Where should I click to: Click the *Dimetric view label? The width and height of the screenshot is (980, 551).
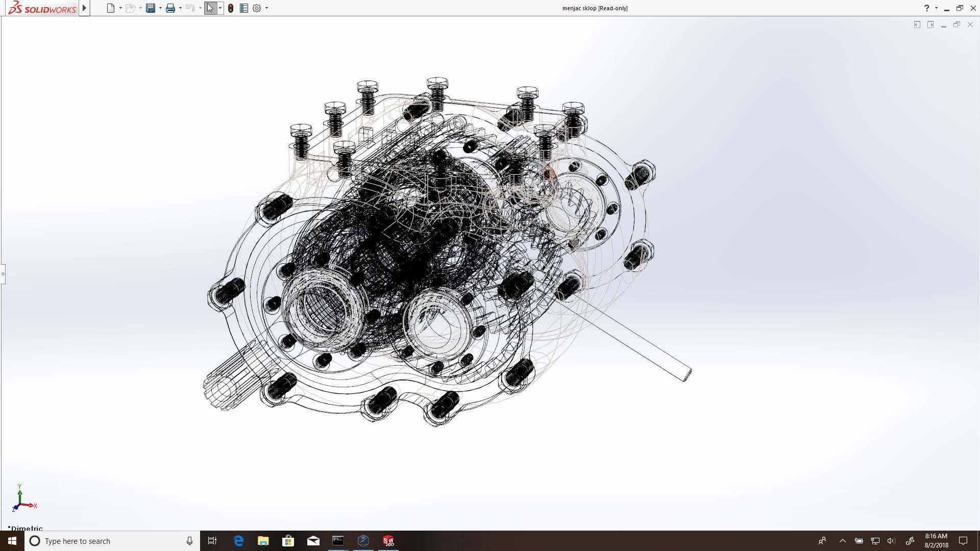coord(26,528)
